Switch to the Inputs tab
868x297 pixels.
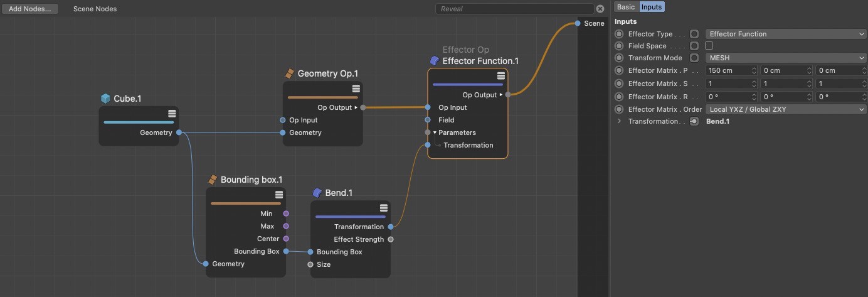coord(651,7)
